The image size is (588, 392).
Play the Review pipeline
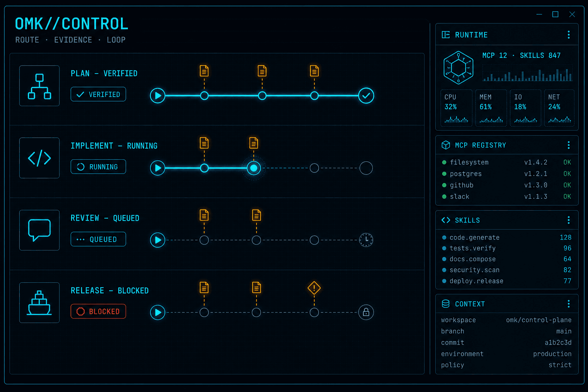click(x=158, y=240)
